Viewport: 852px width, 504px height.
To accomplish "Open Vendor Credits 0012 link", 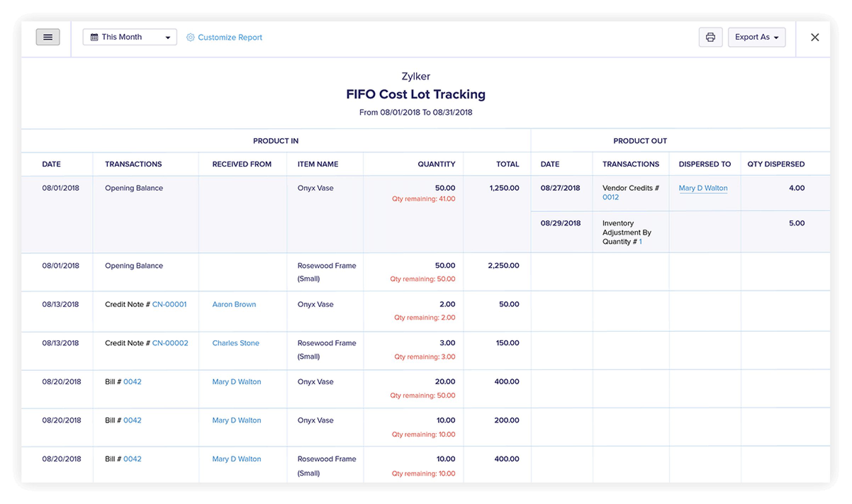I will click(610, 197).
